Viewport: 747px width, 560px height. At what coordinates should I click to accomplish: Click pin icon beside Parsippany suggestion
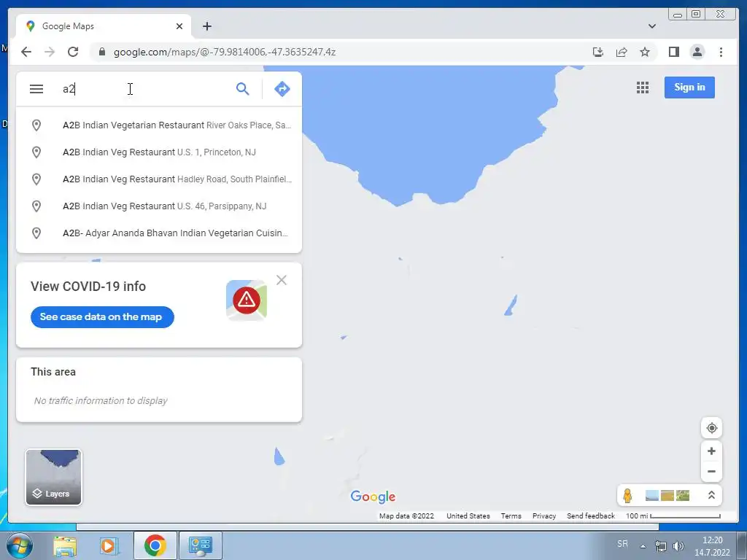pyautogui.click(x=36, y=206)
